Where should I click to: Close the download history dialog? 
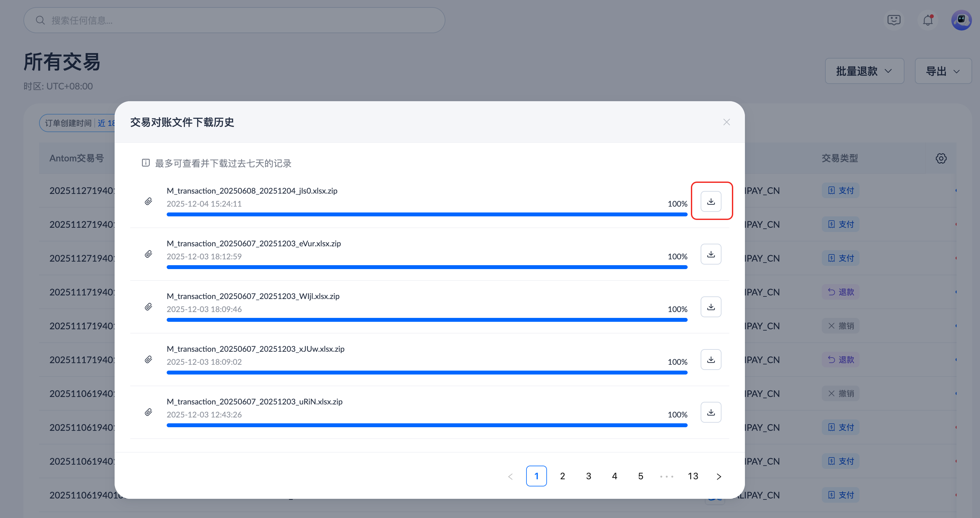click(726, 122)
